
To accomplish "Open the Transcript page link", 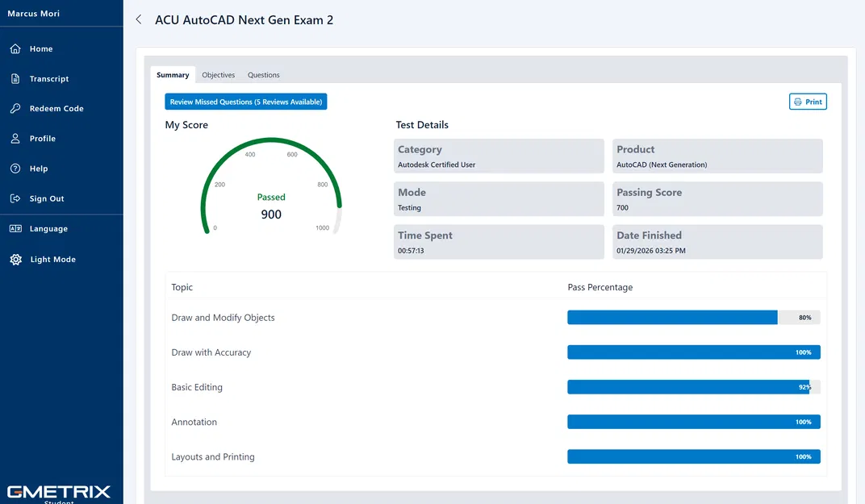I will (x=49, y=79).
